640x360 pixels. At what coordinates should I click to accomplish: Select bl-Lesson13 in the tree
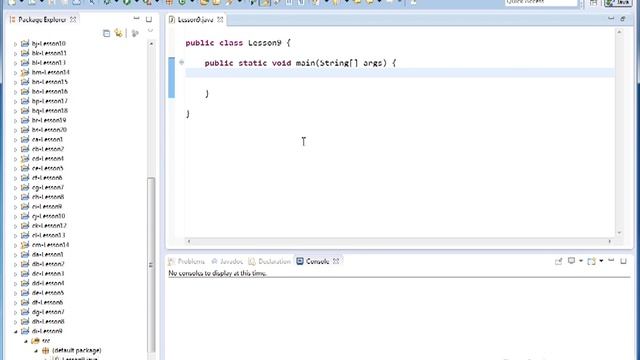click(x=49, y=62)
